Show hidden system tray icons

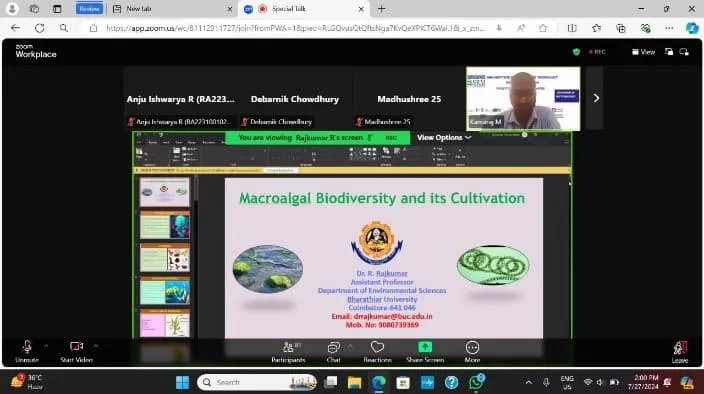pos(528,382)
